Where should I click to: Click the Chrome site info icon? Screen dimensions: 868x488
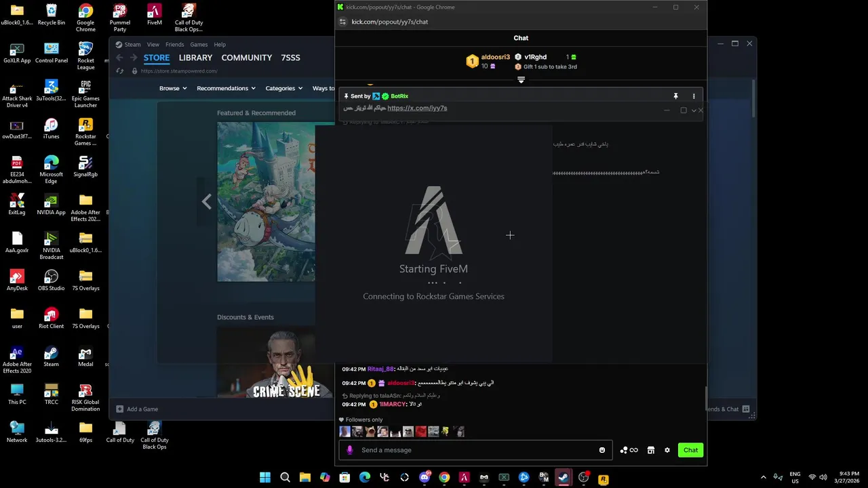pyautogui.click(x=342, y=22)
